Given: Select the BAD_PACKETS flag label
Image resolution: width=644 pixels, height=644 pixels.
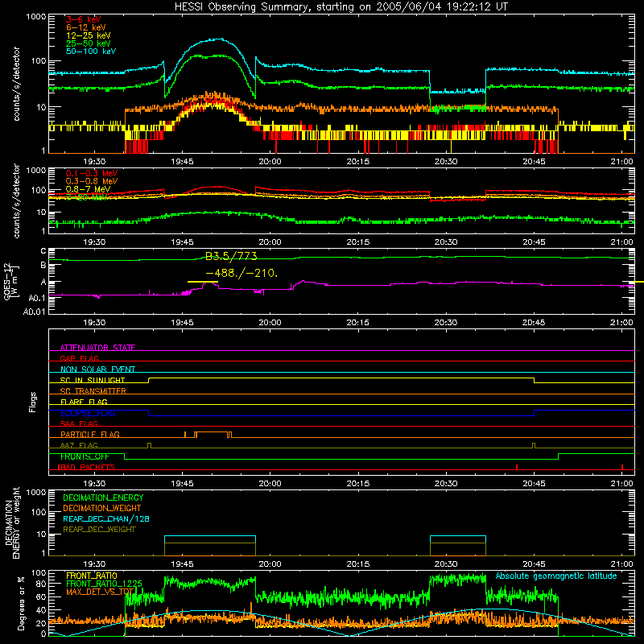Looking at the screenshot, I should point(86,467).
